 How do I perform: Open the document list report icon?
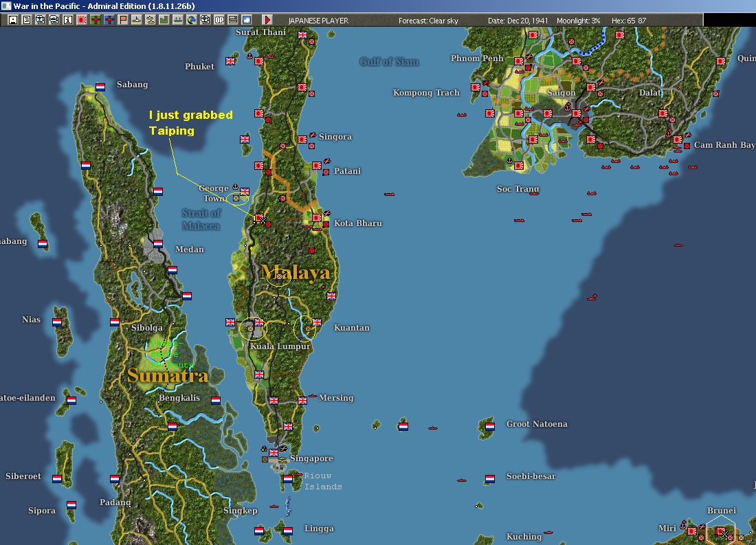tap(27, 20)
